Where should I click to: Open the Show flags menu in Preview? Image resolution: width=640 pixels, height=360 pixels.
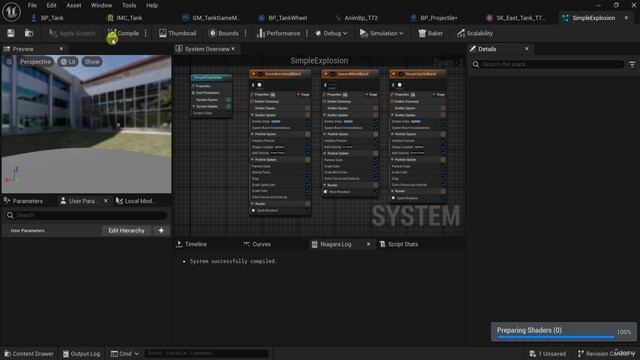tap(92, 62)
